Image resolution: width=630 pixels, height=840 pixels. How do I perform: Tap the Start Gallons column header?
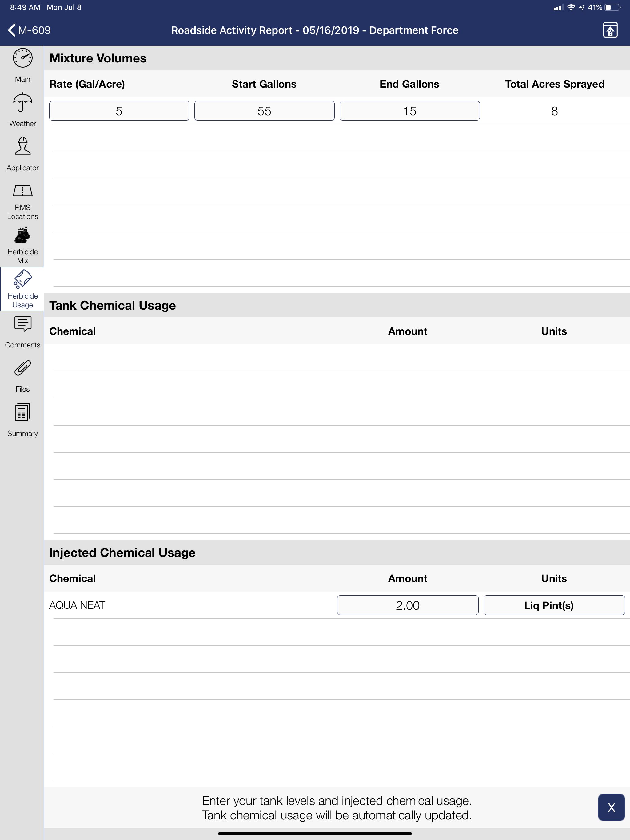click(x=264, y=84)
